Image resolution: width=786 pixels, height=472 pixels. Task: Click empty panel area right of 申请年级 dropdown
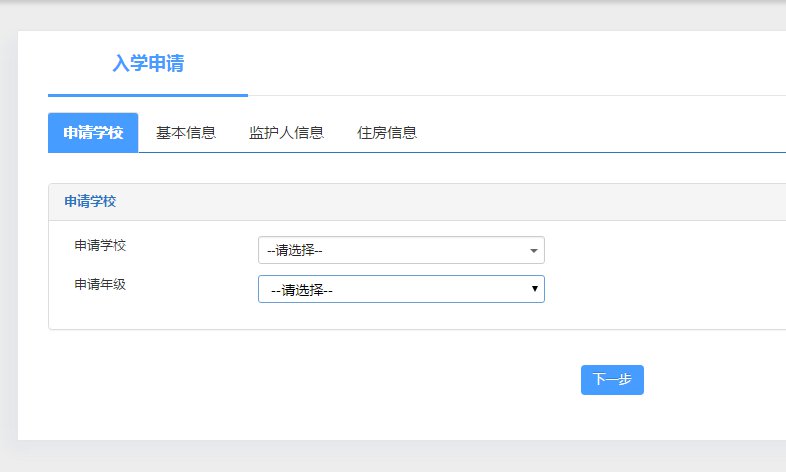coord(660,289)
